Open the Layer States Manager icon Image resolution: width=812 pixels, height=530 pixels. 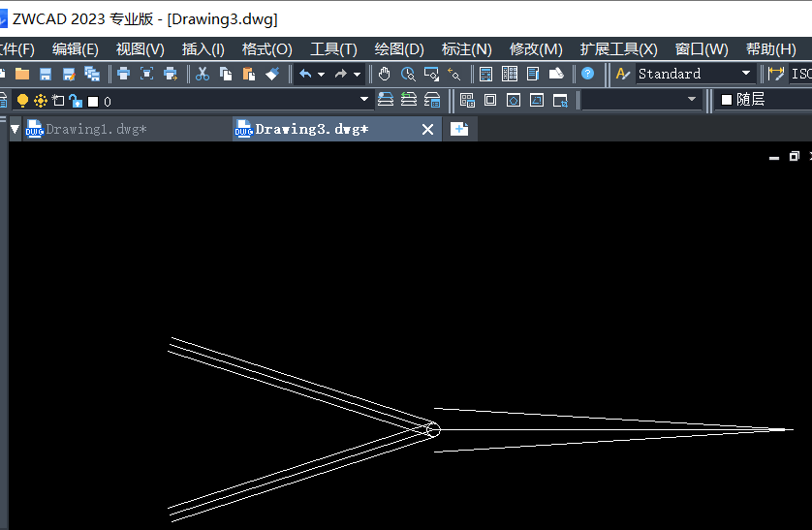pos(432,100)
